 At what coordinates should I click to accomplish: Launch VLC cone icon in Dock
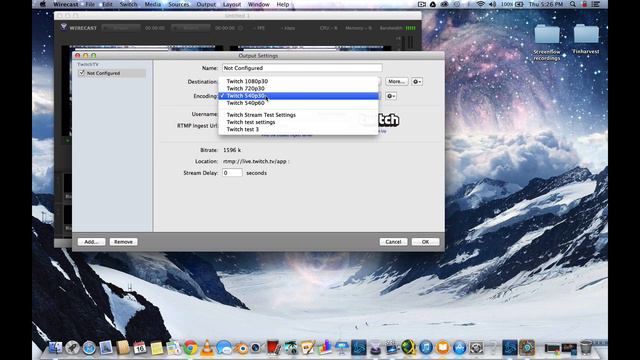point(207,348)
